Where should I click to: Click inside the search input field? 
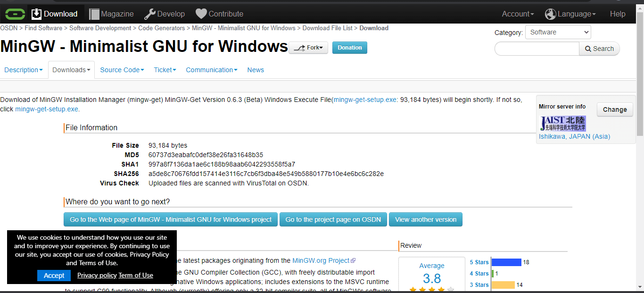537,49
